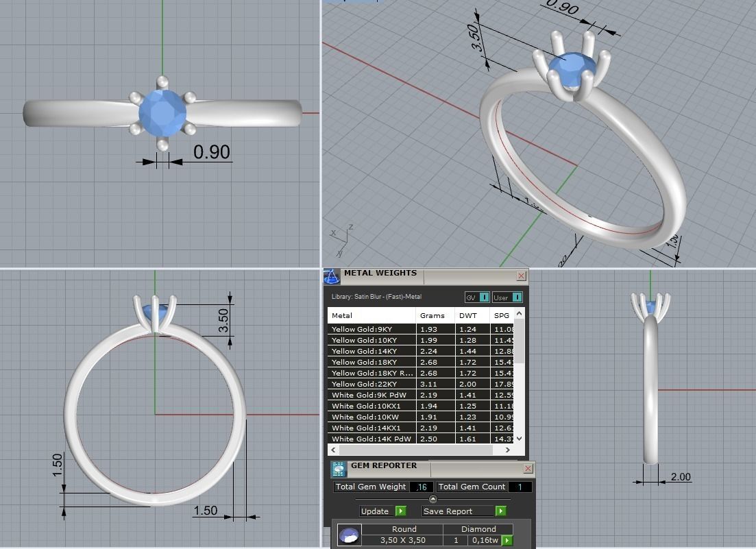This screenshot has width=756, height=549.
Task: Click the Diamond material cell
Action: [478, 529]
